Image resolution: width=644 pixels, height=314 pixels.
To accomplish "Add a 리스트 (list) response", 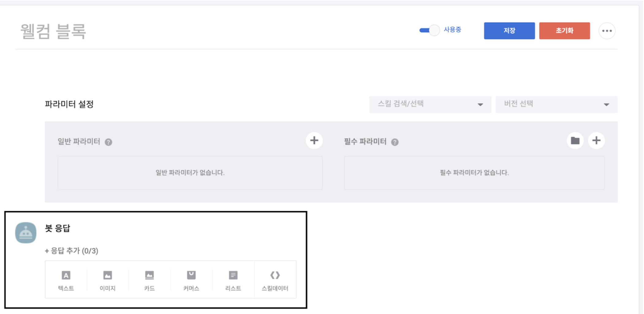I will [233, 280].
